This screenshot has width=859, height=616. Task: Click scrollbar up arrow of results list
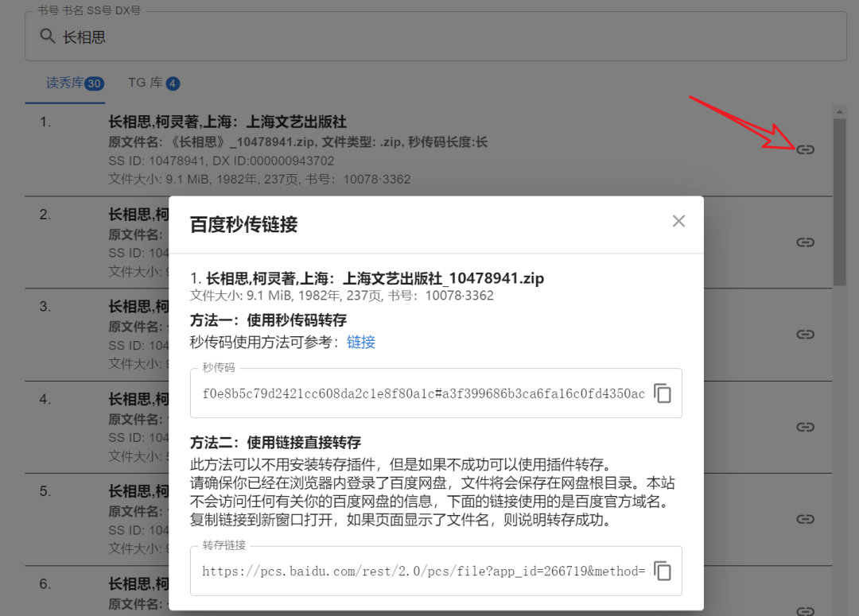point(839,112)
